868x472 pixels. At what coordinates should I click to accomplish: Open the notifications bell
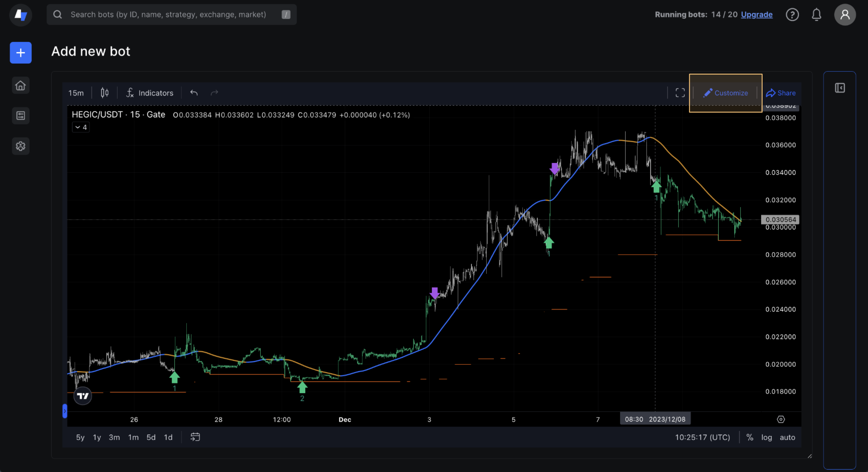pos(816,14)
